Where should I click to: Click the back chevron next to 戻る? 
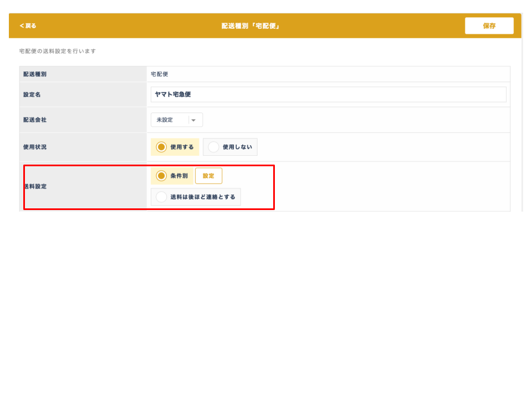point(22,26)
